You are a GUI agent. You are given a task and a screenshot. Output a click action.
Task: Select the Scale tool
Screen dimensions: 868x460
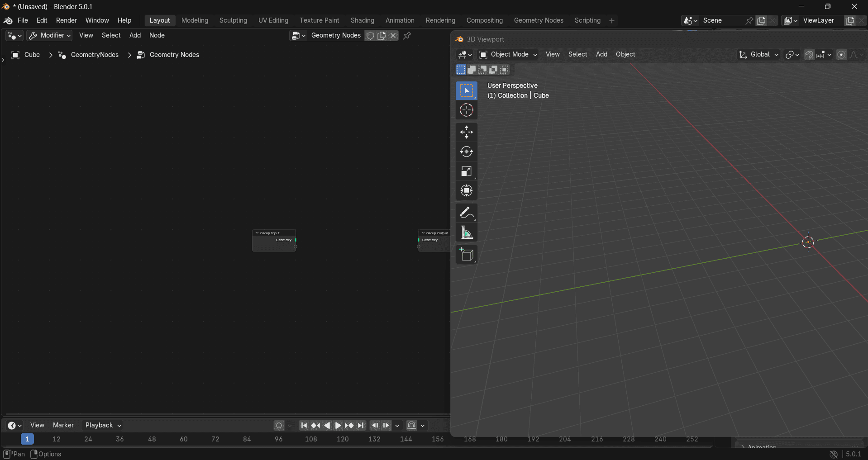[x=466, y=171]
